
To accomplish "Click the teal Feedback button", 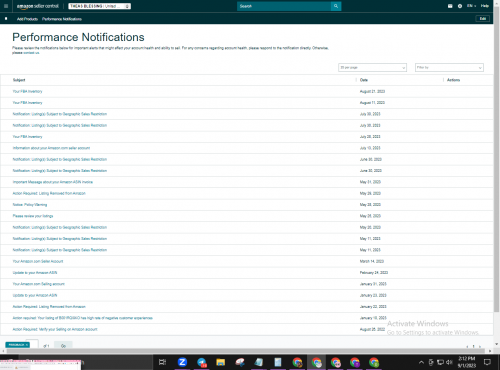I will pos(17,345).
